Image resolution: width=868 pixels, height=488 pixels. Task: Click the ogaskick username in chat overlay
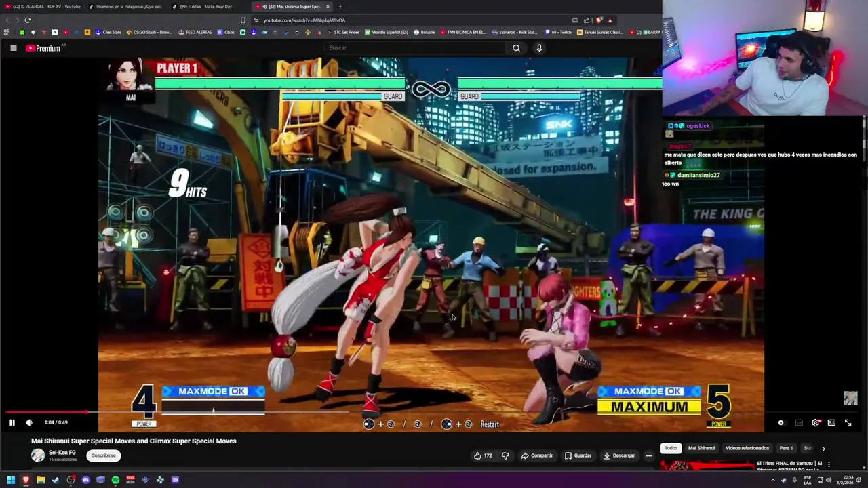click(x=698, y=126)
